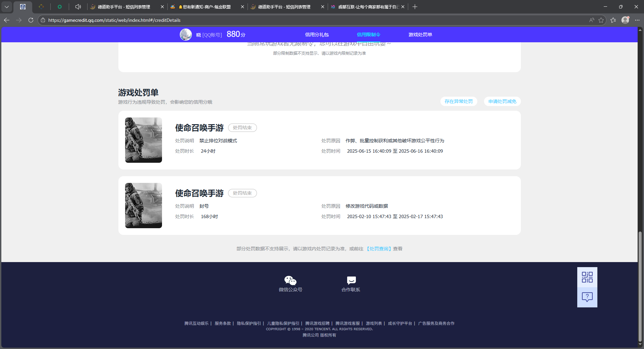Open the question-mark help floating button
The width and height of the screenshot is (644, 349).
coord(587,297)
